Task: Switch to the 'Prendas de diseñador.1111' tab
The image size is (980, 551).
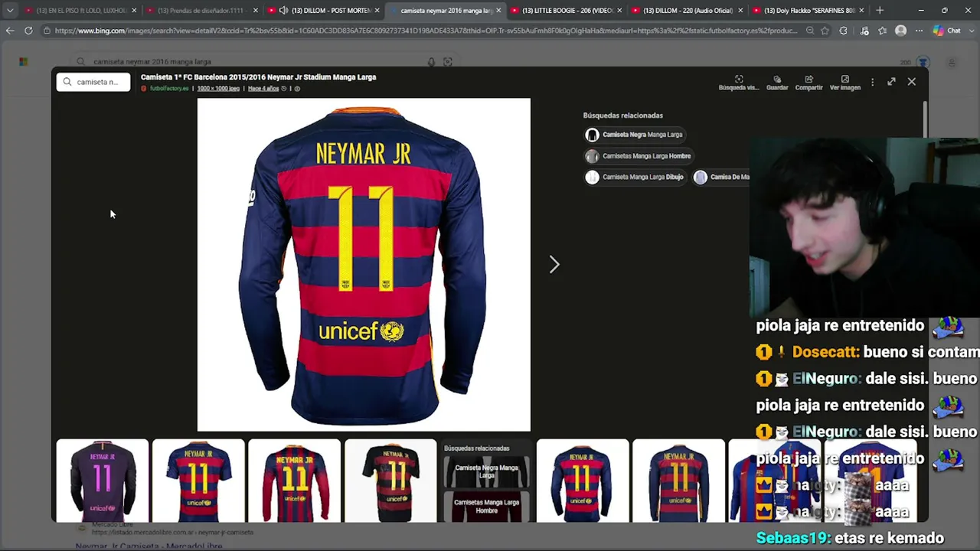Action: 202,11
